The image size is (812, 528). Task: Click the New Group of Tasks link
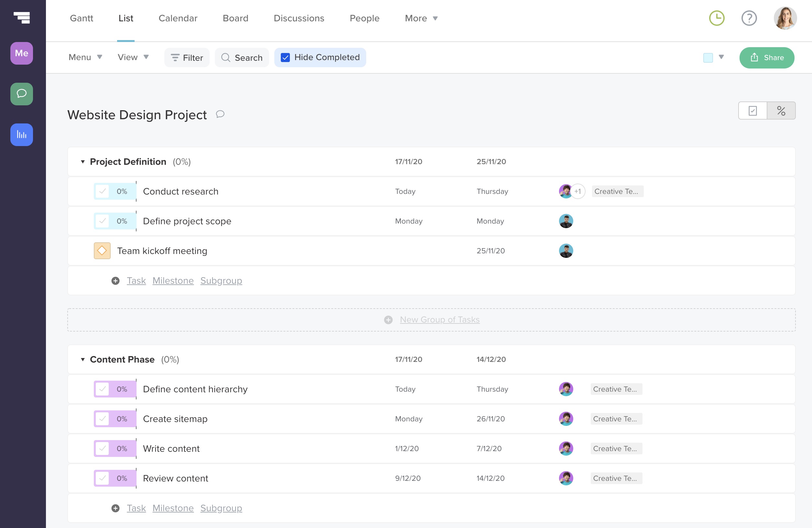click(439, 320)
